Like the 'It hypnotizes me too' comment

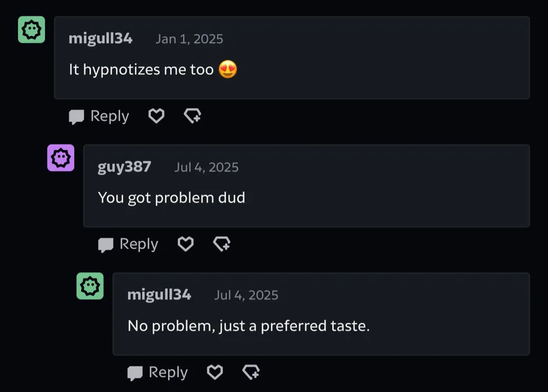click(156, 116)
